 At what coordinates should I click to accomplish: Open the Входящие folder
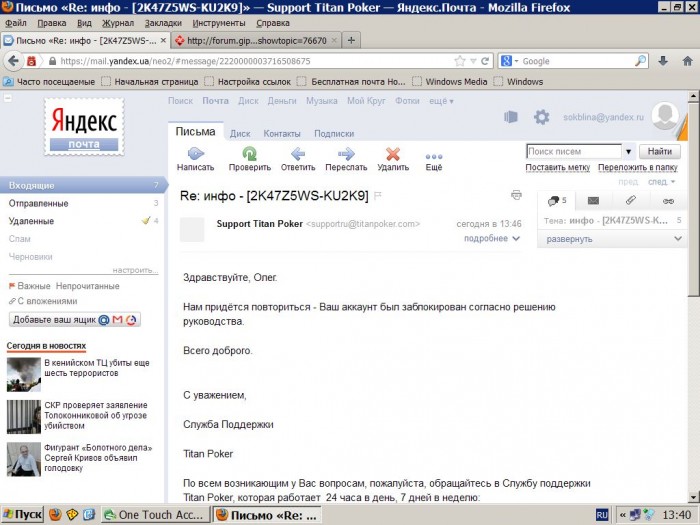tap(83, 185)
